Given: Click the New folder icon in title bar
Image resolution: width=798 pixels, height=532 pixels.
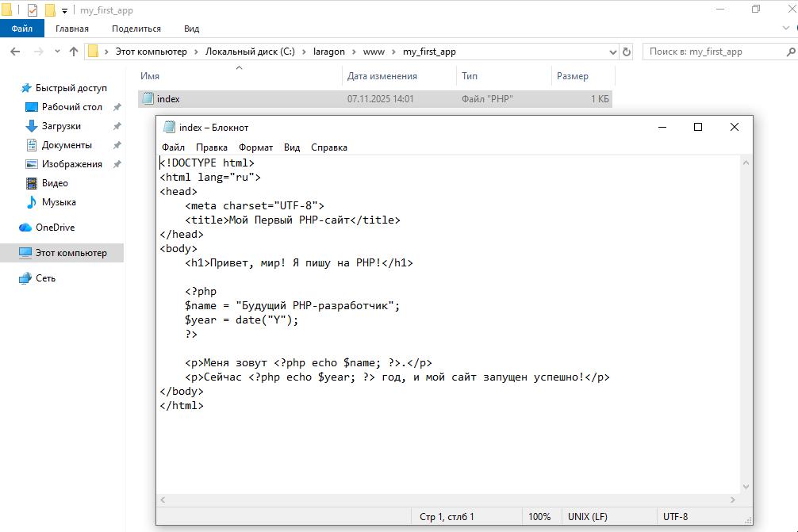Looking at the screenshot, I should click(51, 10).
